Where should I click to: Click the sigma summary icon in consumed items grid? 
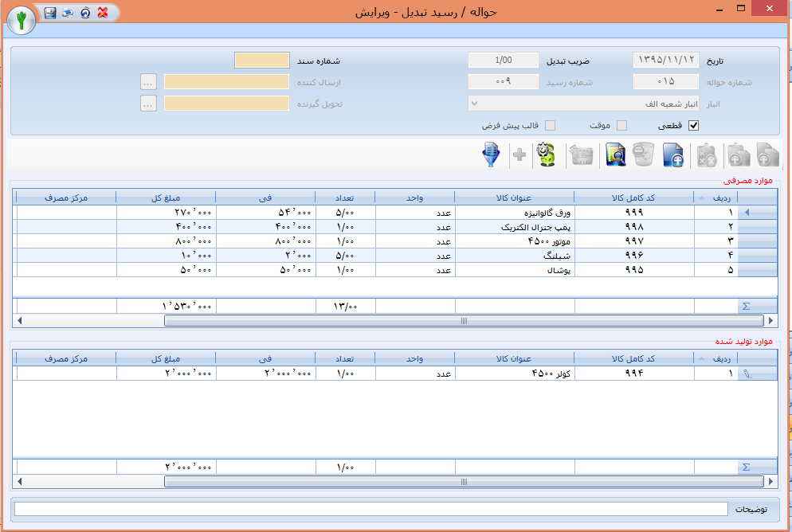point(746,306)
